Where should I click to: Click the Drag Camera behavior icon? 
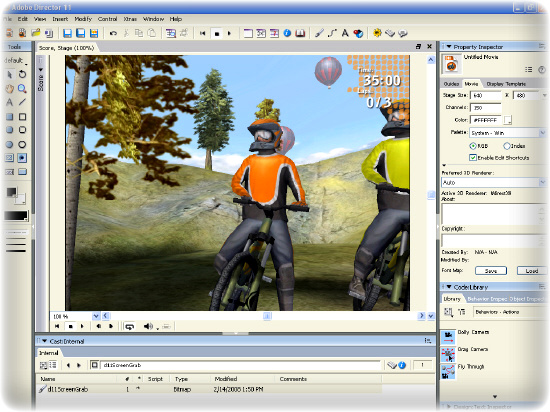448,354
